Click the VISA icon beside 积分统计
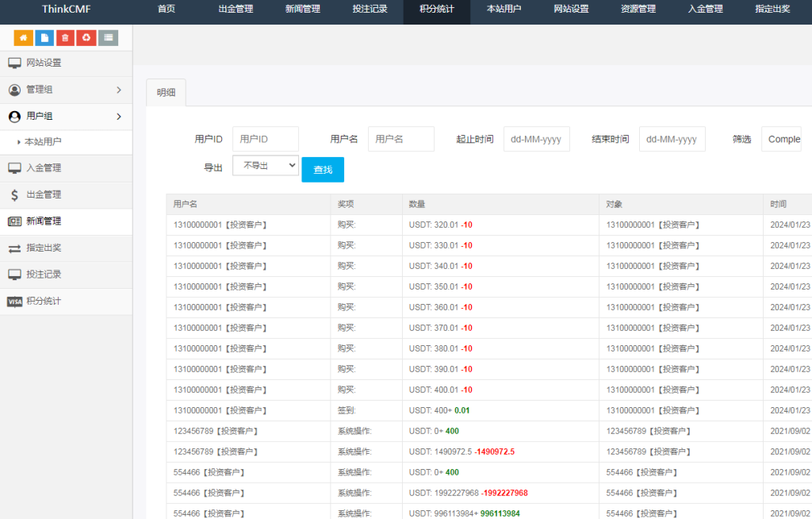812x519 pixels. [x=13, y=302]
